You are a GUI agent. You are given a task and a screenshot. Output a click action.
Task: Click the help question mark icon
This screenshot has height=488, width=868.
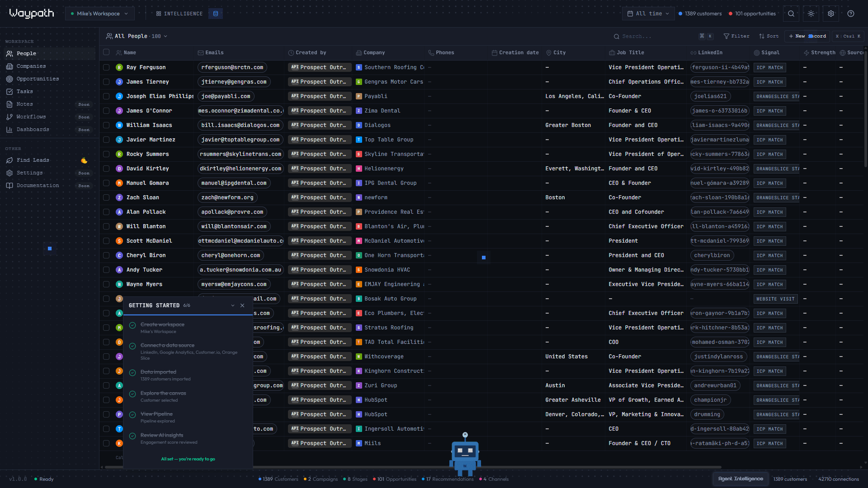pyautogui.click(x=851, y=14)
